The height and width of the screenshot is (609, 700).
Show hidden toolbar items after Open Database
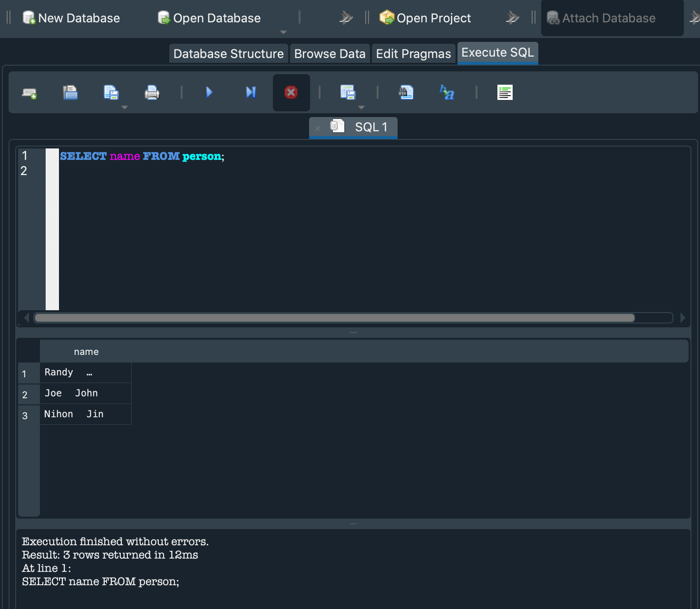point(346,18)
